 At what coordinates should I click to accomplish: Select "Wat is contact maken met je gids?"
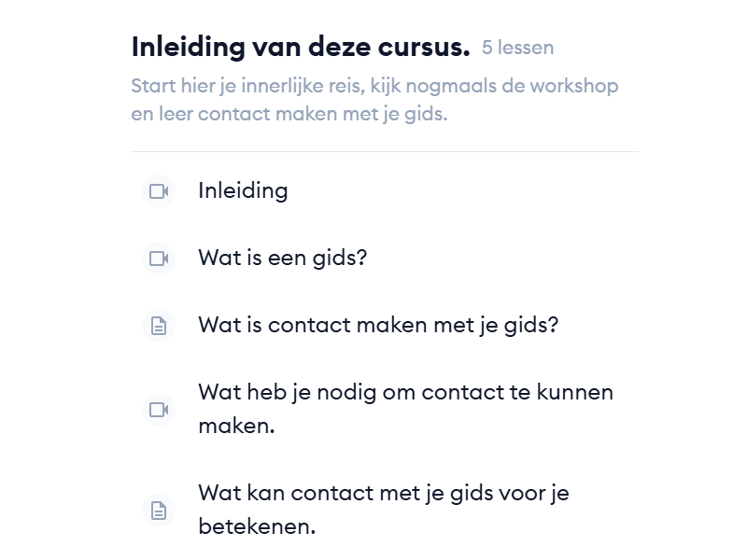(378, 326)
